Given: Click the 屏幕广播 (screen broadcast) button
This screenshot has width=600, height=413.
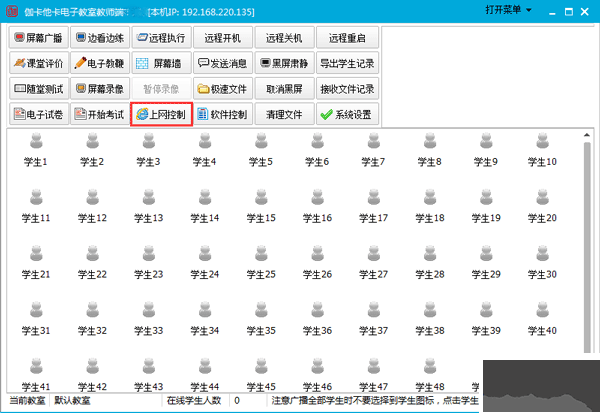Looking at the screenshot, I should [x=39, y=37].
